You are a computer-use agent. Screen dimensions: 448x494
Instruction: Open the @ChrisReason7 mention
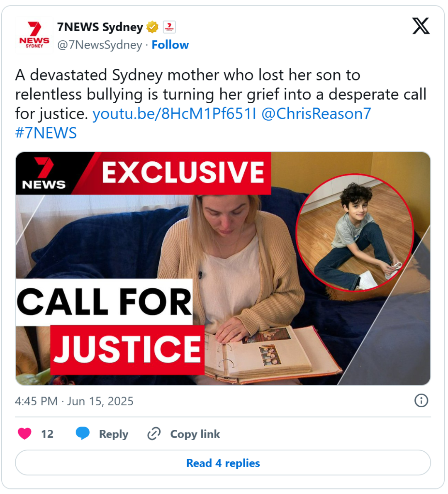(317, 114)
